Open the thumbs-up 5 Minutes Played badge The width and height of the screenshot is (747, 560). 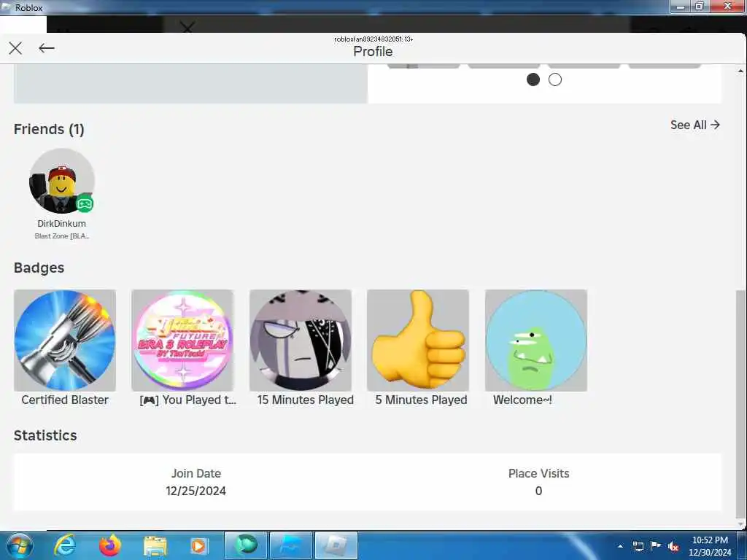coord(418,341)
